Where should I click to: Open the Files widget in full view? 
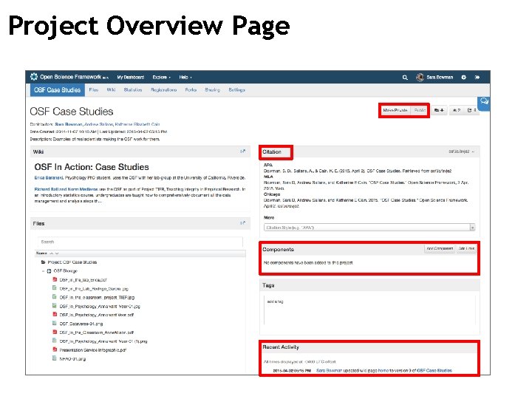[242, 223]
